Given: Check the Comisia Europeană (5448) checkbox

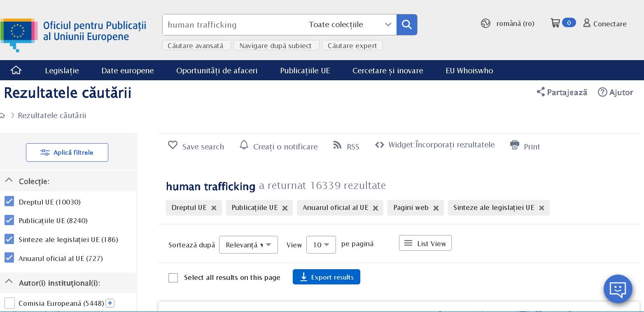Looking at the screenshot, I should 9,303.
